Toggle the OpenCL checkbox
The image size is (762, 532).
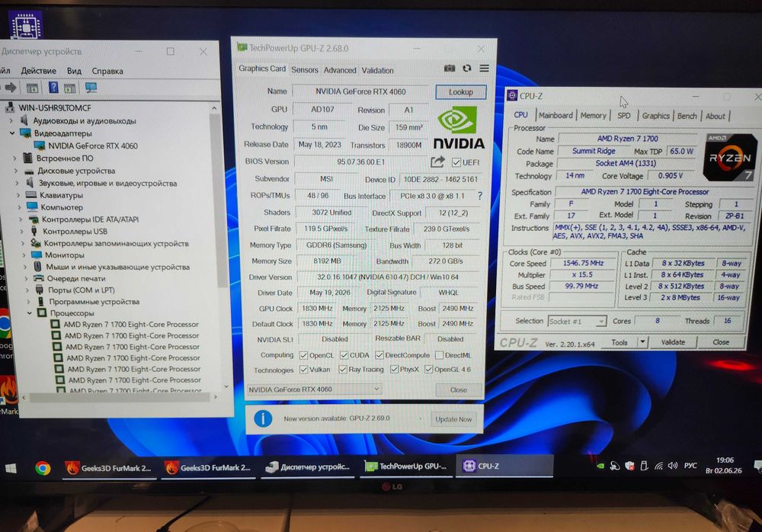tap(304, 355)
